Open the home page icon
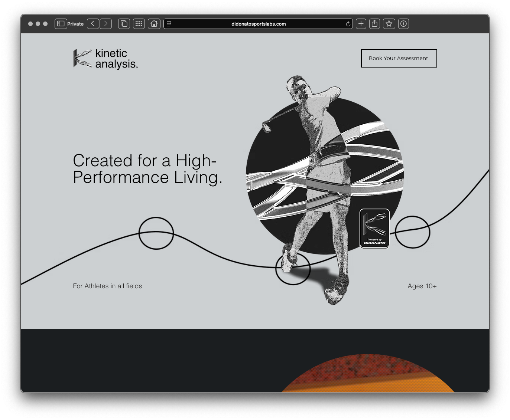Image resolution: width=510 pixels, height=420 pixels. [154, 24]
